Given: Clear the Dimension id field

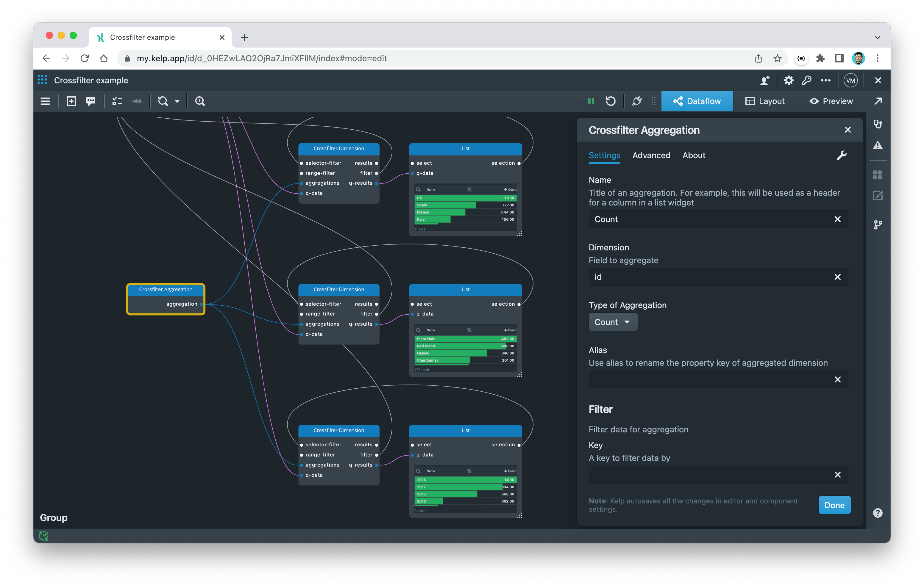Looking at the screenshot, I should click(837, 277).
